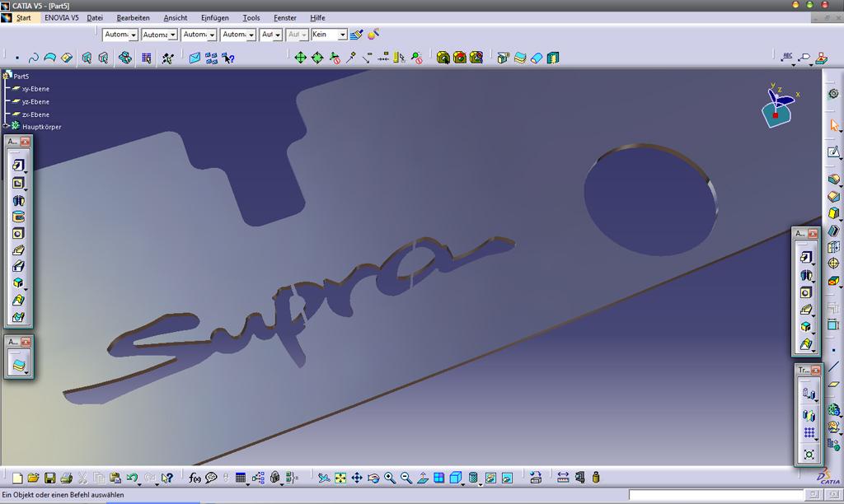Select the Pan view tool
Screen dimensions: 844x504
click(357, 478)
